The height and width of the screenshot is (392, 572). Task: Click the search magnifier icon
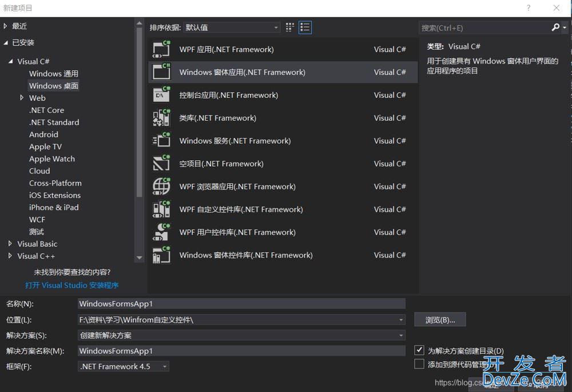555,27
